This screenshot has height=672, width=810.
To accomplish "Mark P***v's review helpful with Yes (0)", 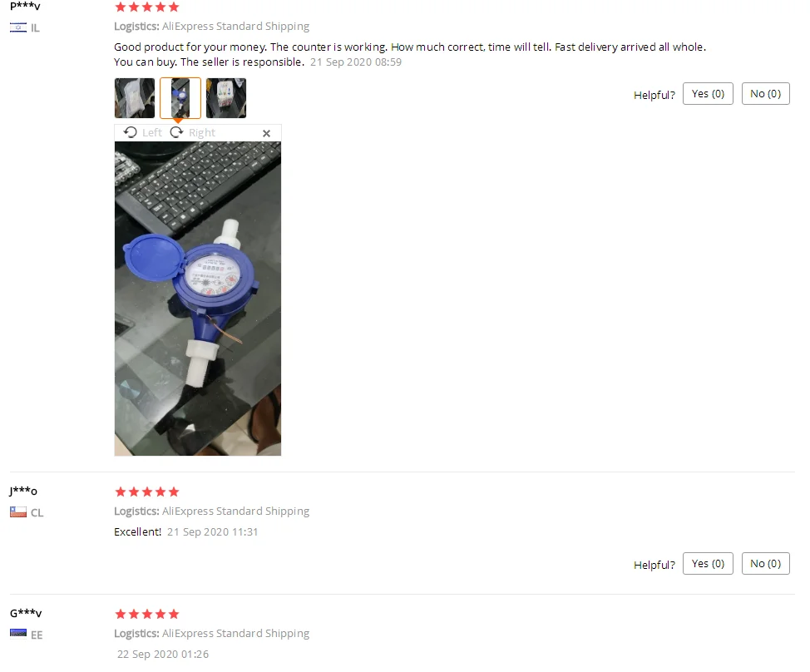I will pos(708,93).
